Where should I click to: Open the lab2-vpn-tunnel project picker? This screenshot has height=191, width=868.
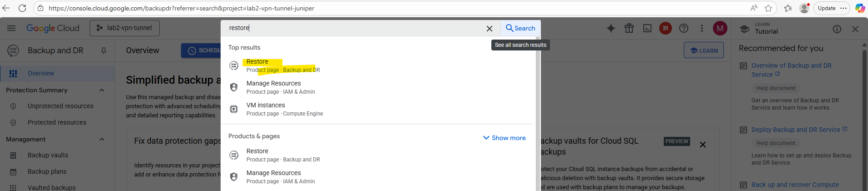[125, 28]
